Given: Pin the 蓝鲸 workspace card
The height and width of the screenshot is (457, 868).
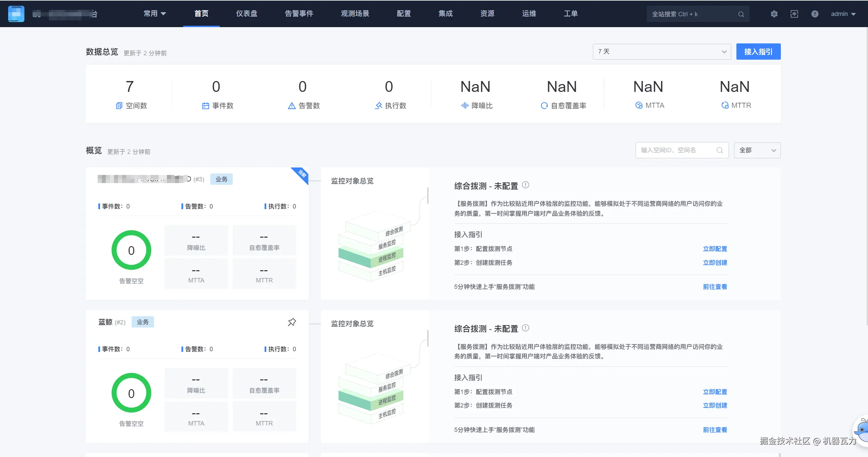Looking at the screenshot, I should [292, 322].
